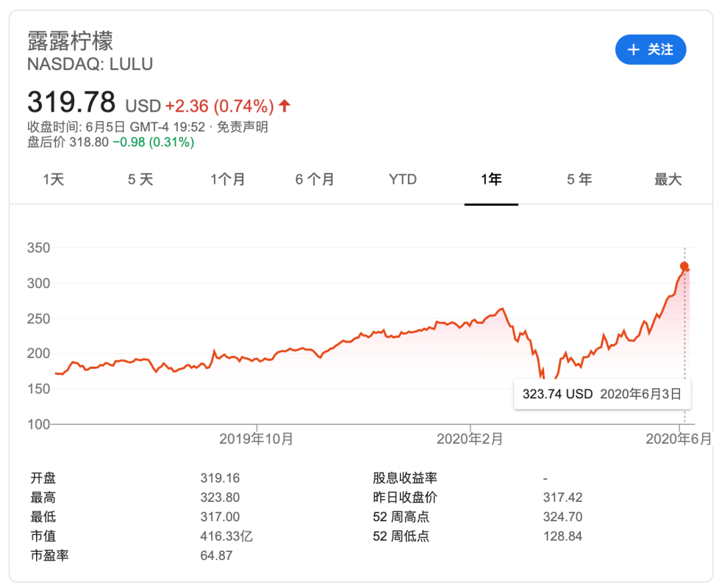Image resolution: width=722 pixels, height=588 pixels.
Task: Click the opening value 319.16
Action: tap(220, 478)
